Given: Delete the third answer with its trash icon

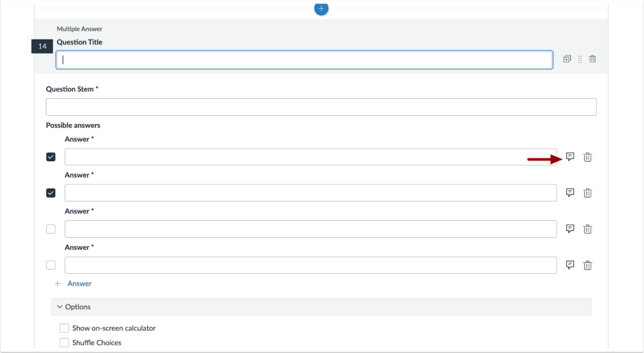Looking at the screenshot, I should (x=588, y=229).
